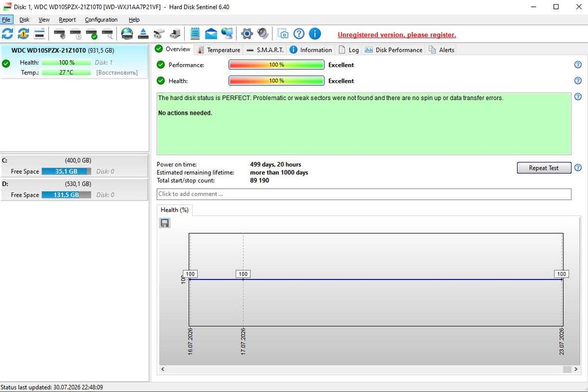Select the C: (400,0 GB) partition
The image size is (588, 392).
[74, 166]
